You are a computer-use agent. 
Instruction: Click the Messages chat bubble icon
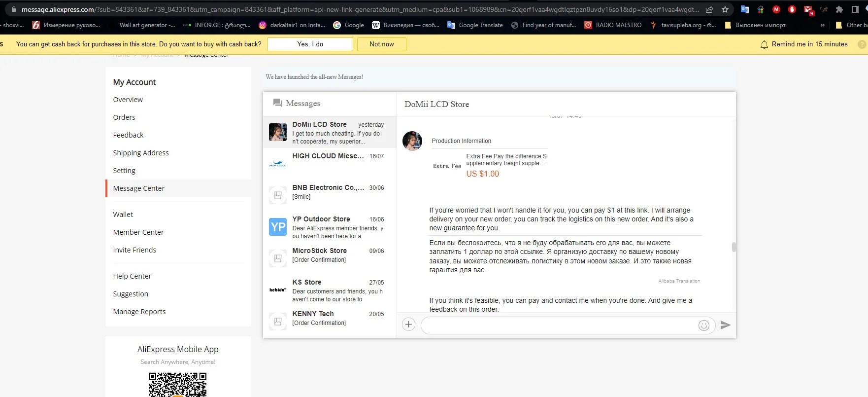tap(278, 103)
